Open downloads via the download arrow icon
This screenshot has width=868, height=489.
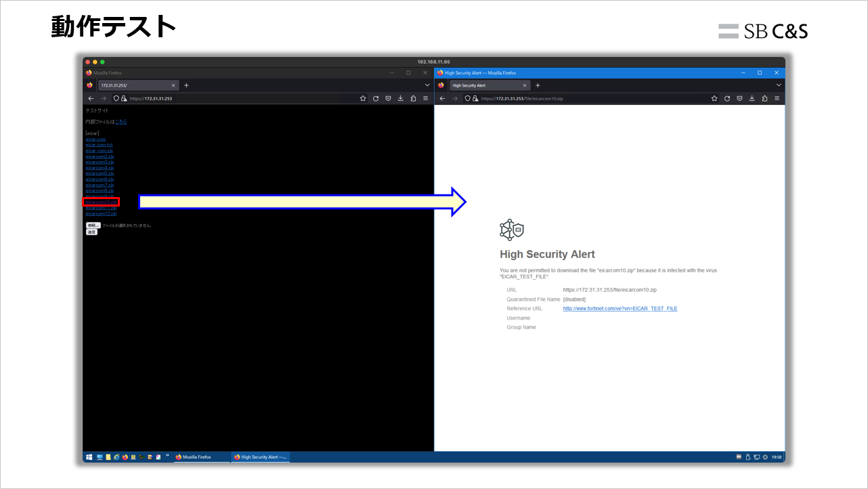tap(752, 98)
